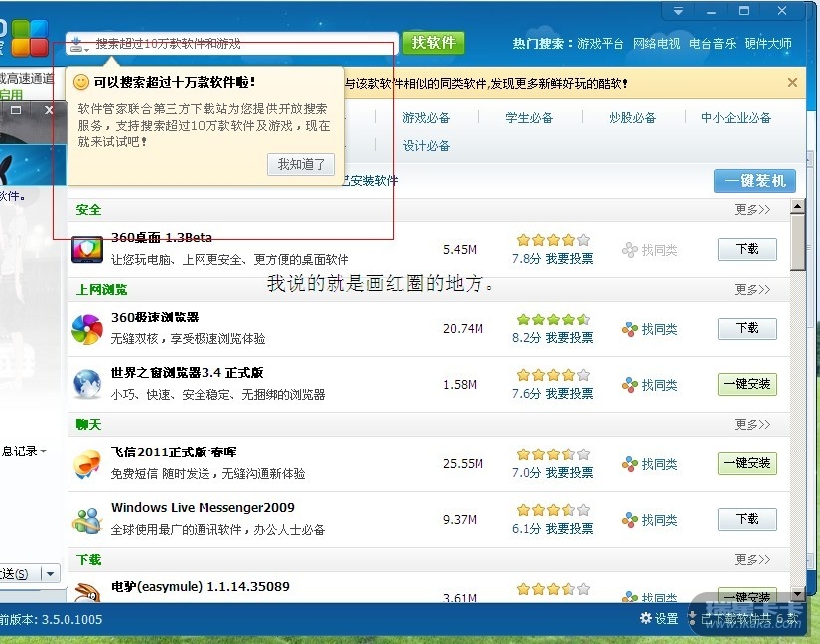Click the star rating of 360极速浏览器
820x644 pixels.
pos(553,319)
